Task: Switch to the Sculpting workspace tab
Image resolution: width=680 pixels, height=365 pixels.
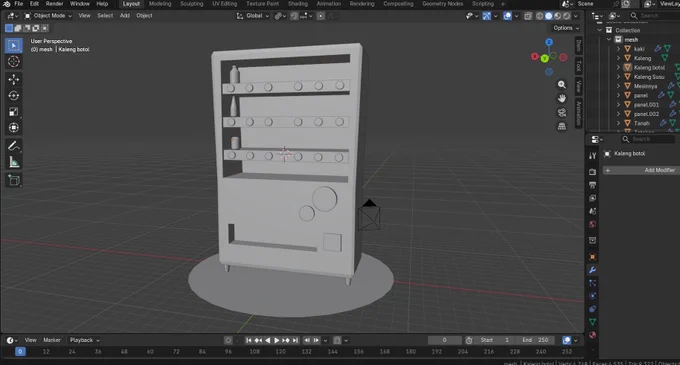Action: point(192,3)
